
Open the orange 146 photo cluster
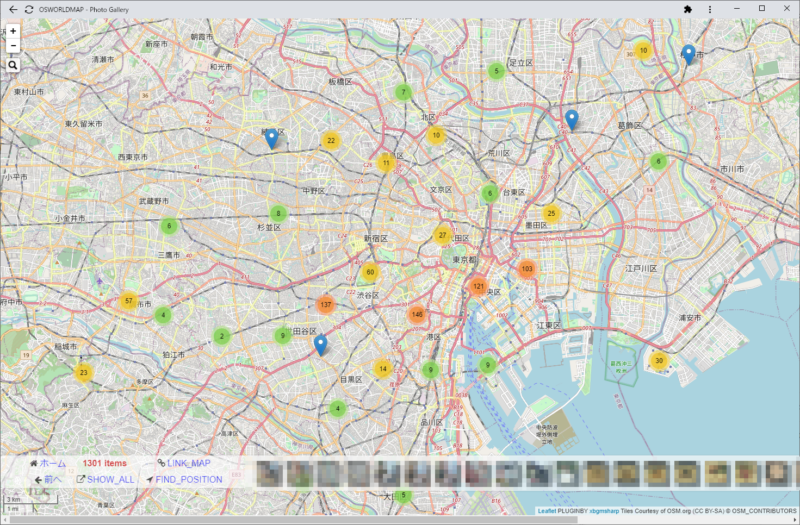tap(417, 314)
